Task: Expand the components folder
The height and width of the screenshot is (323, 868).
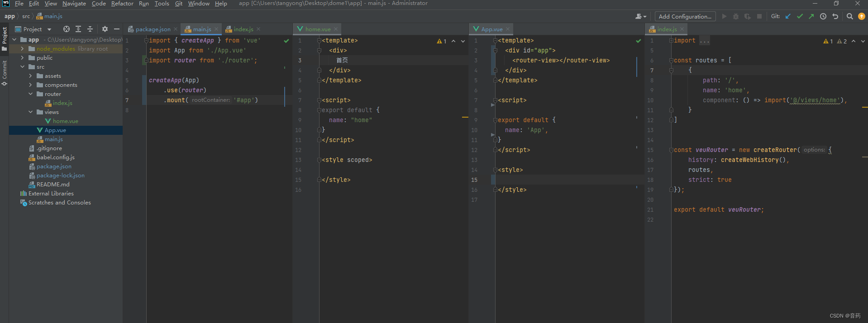Action: point(30,85)
